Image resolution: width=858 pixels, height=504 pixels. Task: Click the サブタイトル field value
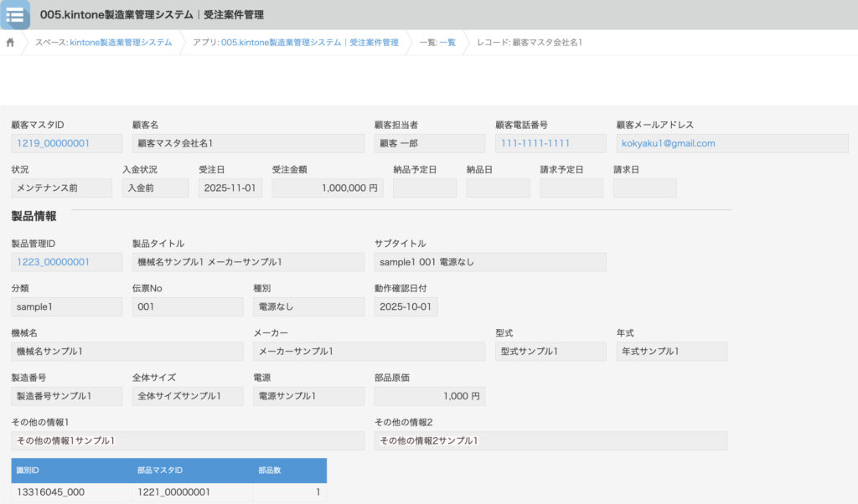pyautogui.click(x=489, y=262)
